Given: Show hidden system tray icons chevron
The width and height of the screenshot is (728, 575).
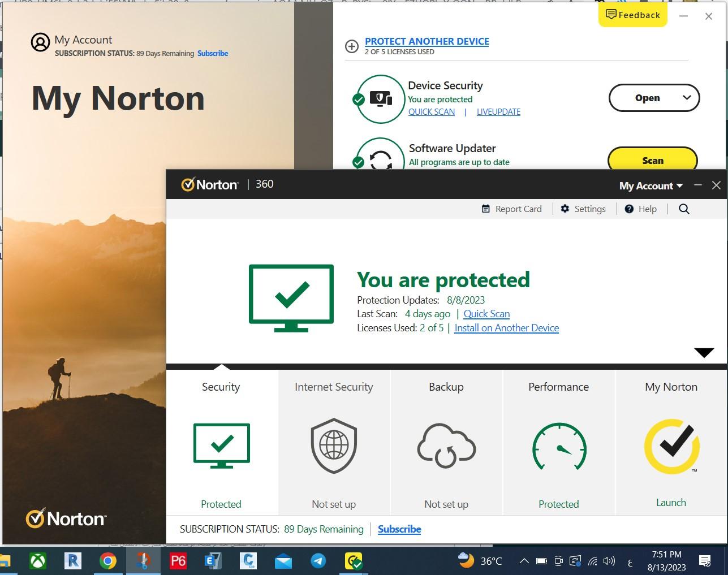Looking at the screenshot, I should [x=524, y=561].
